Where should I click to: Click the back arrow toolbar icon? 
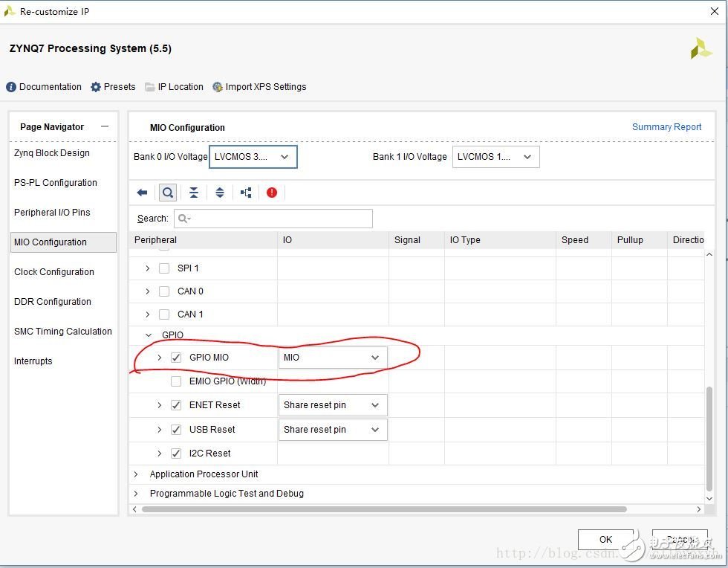pos(142,193)
